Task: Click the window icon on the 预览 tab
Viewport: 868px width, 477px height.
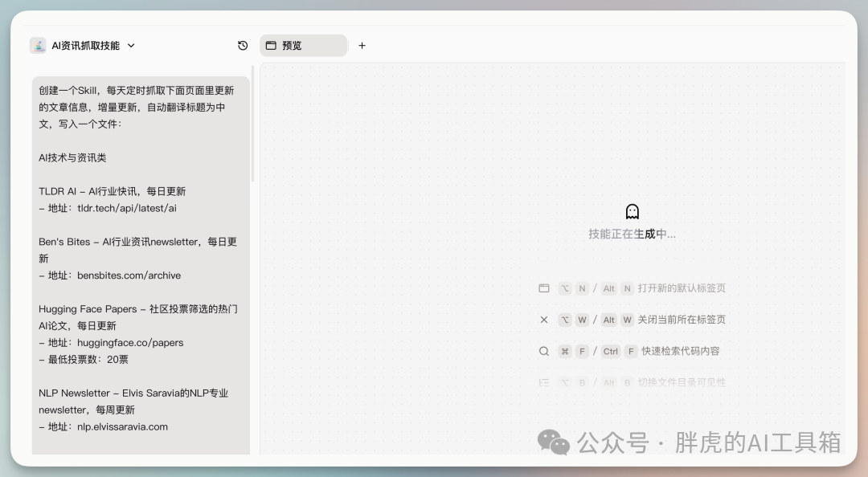Action: click(x=271, y=45)
